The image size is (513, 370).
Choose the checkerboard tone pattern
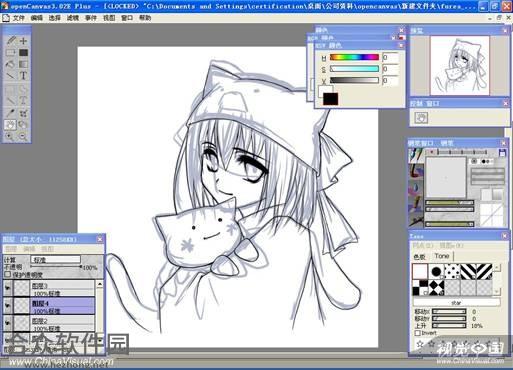420,288
